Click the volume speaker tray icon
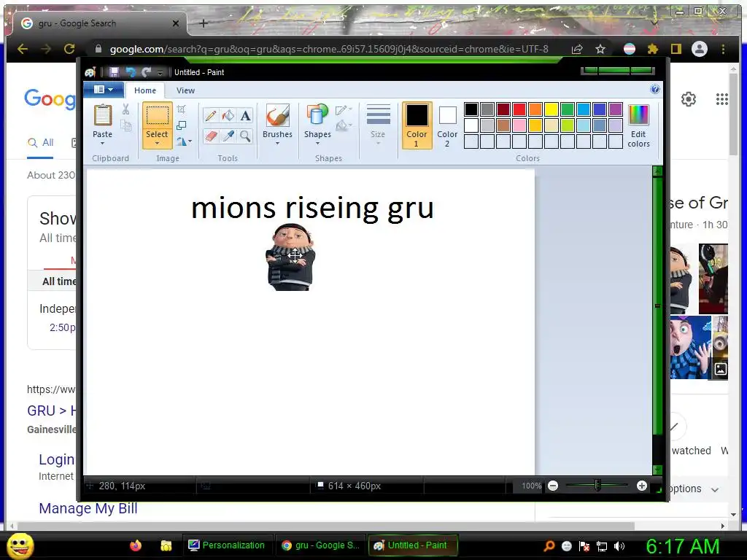The image size is (747, 560). [x=619, y=545]
